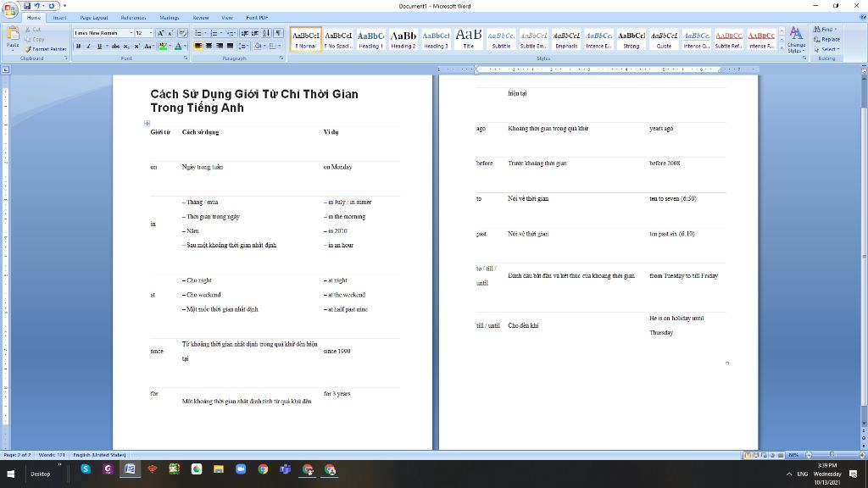The image size is (868, 488).
Task: Toggle strikethrough formatting
Action: pyautogui.click(x=115, y=47)
